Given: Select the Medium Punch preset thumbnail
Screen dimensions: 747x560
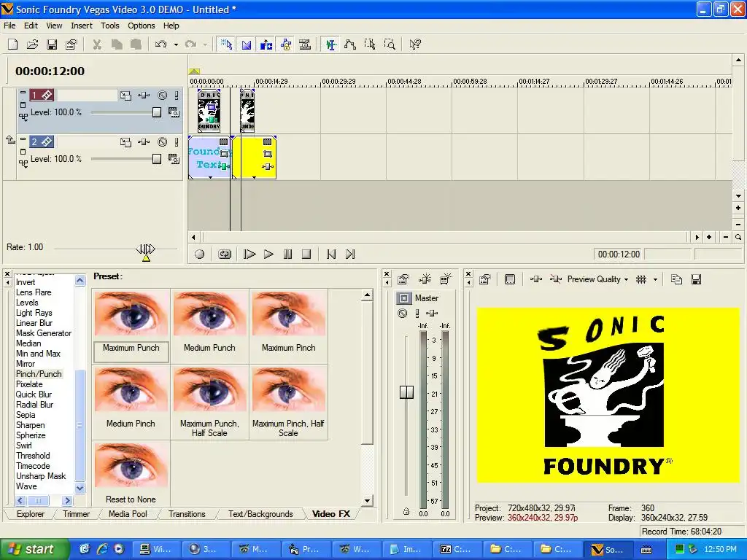Looking at the screenshot, I should [209, 314].
